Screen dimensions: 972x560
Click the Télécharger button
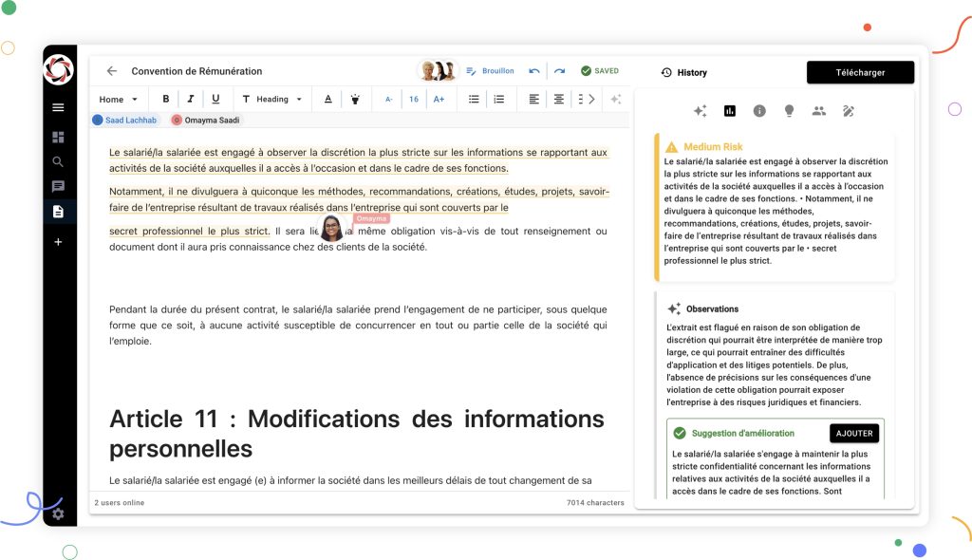tap(860, 72)
